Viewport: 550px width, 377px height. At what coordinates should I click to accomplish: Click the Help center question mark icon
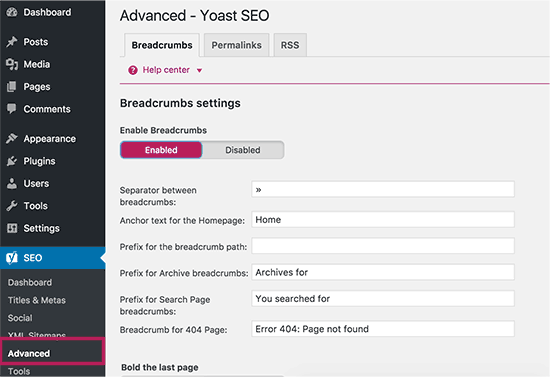(x=133, y=70)
